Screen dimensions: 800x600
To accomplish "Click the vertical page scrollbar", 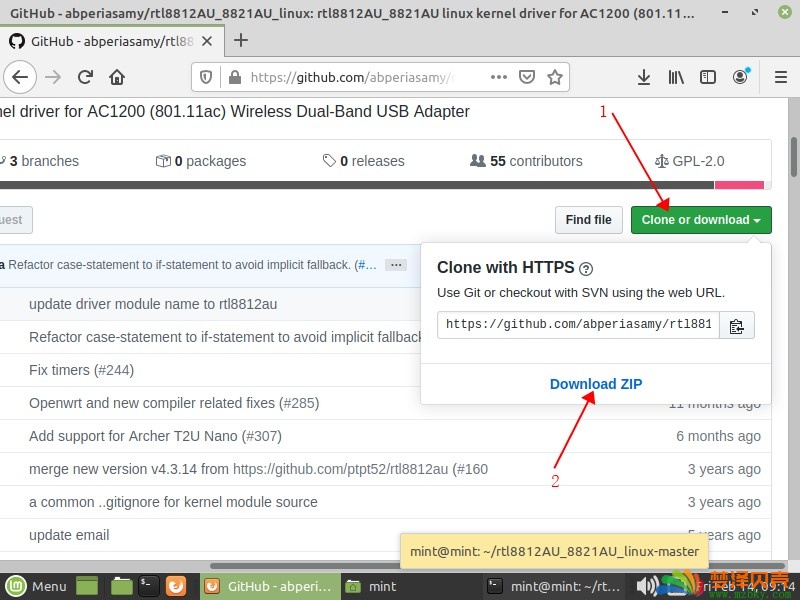I will tap(794, 157).
